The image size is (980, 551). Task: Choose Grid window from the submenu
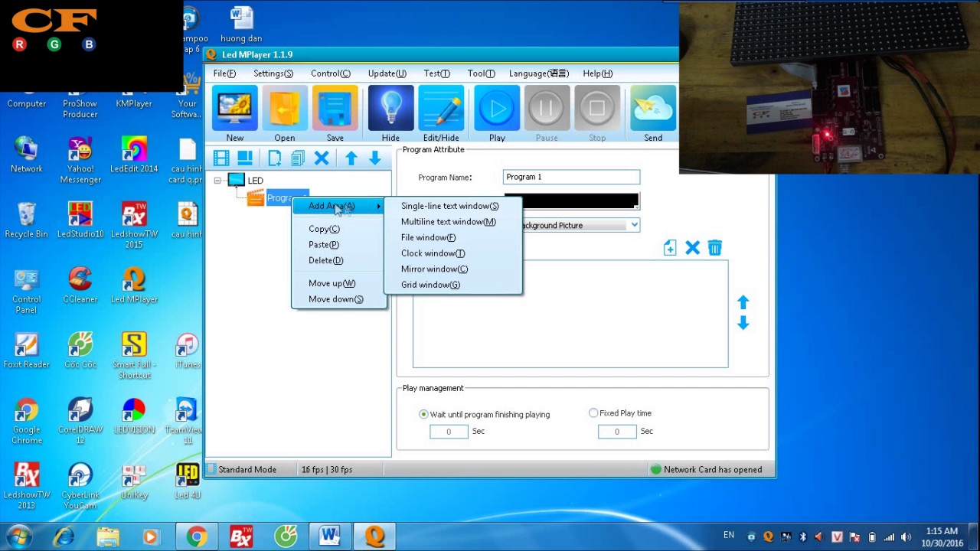point(430,285)
